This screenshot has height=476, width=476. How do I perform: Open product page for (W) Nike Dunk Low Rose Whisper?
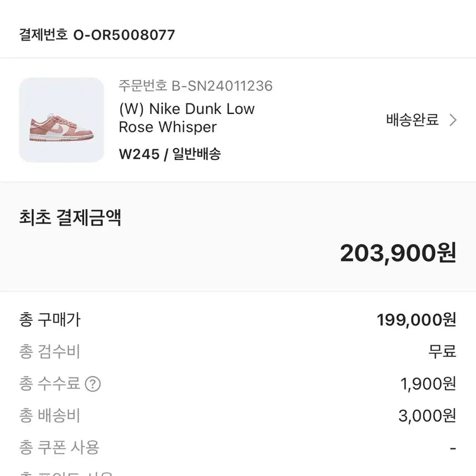click(x=186, y=118)
